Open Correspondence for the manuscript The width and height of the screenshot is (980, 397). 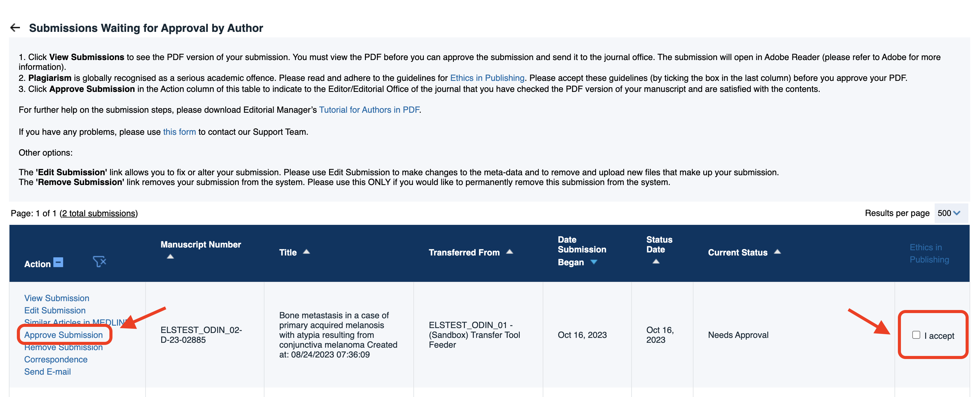tap(55, 360)
